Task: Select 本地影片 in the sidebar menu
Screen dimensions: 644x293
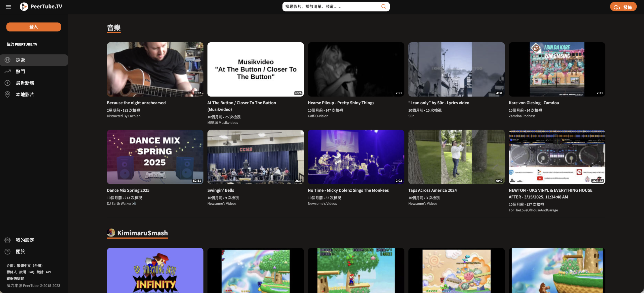Action: (25, 94)
